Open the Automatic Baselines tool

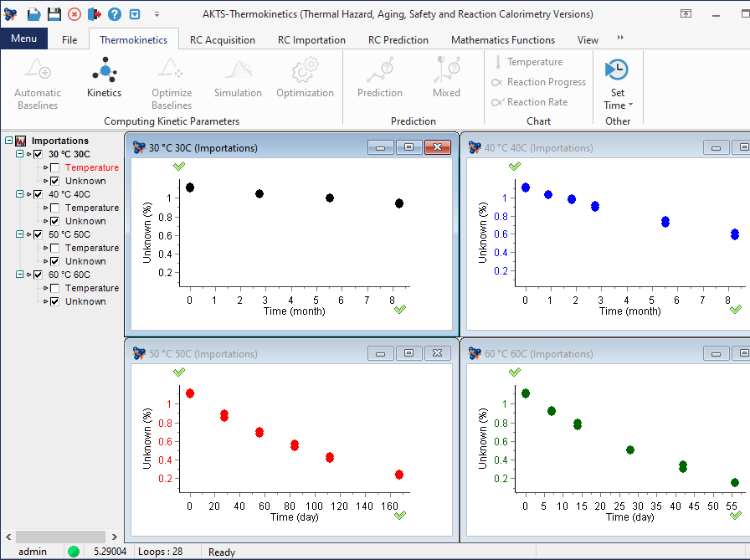37,80
